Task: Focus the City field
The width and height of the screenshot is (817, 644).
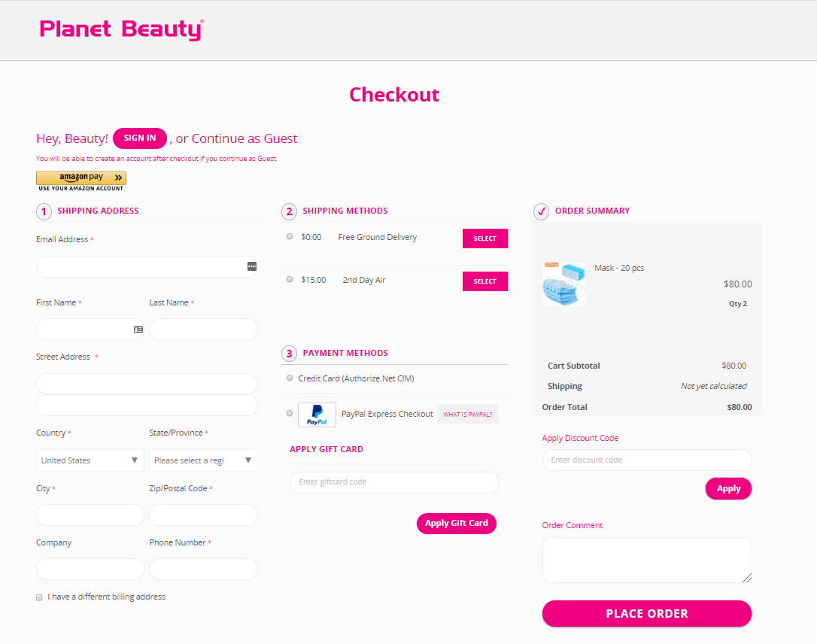Action: coord(90,515)
